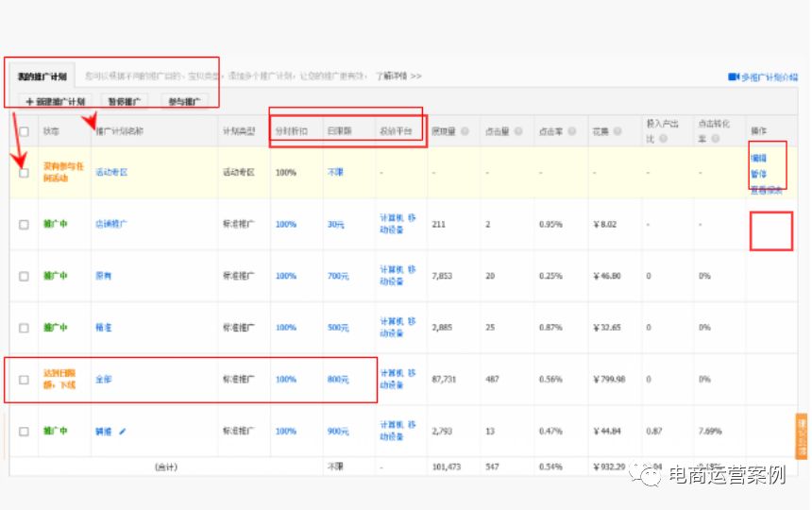Click 计算机 移动设备 platform in 700元 row
The height and width of the screenshot is (510, 812).
point(398,276)
